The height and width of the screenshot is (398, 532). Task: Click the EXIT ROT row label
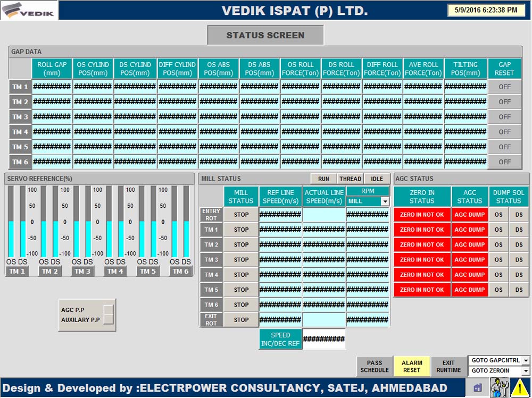coord(211,320)
